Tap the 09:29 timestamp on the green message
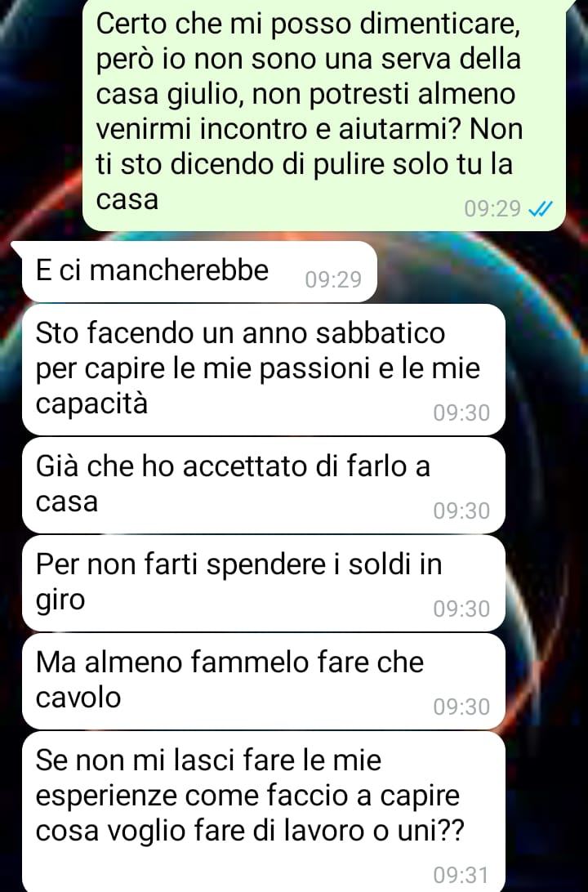The height and width of the screenshot is (892, 588). (492, 209)
